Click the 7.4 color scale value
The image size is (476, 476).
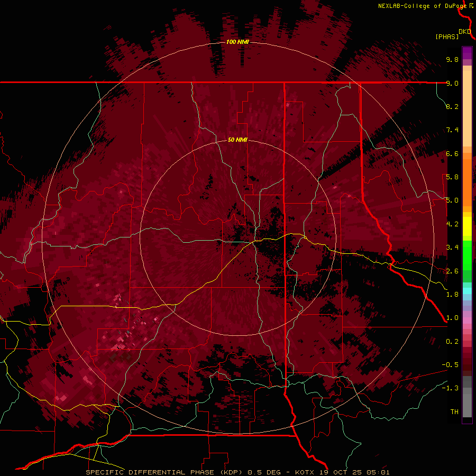[x=452, y=130]
